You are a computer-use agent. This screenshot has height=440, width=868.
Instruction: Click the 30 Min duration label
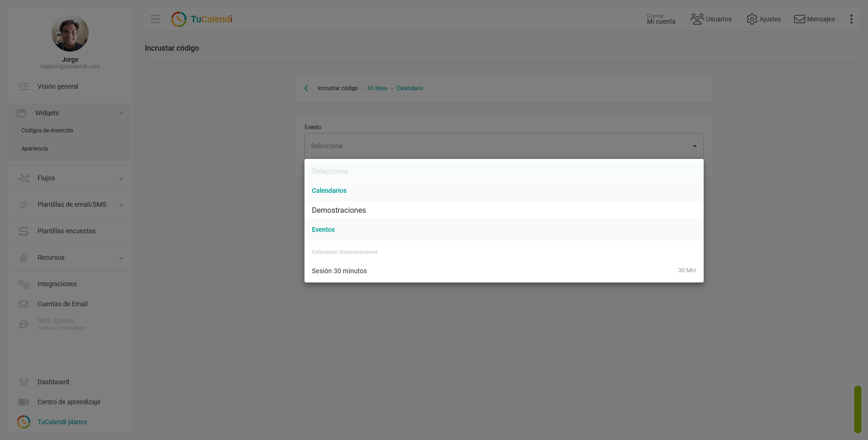[x=687, y=270]
